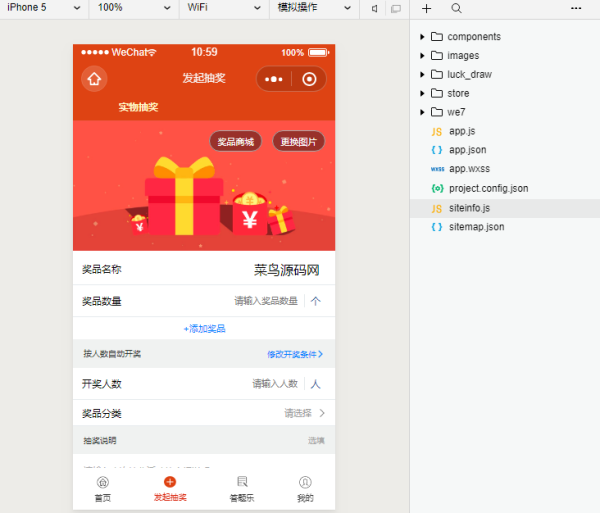Click the gift box banner image
The width and height of the screenshot is (600, 513).
point(204,186)
